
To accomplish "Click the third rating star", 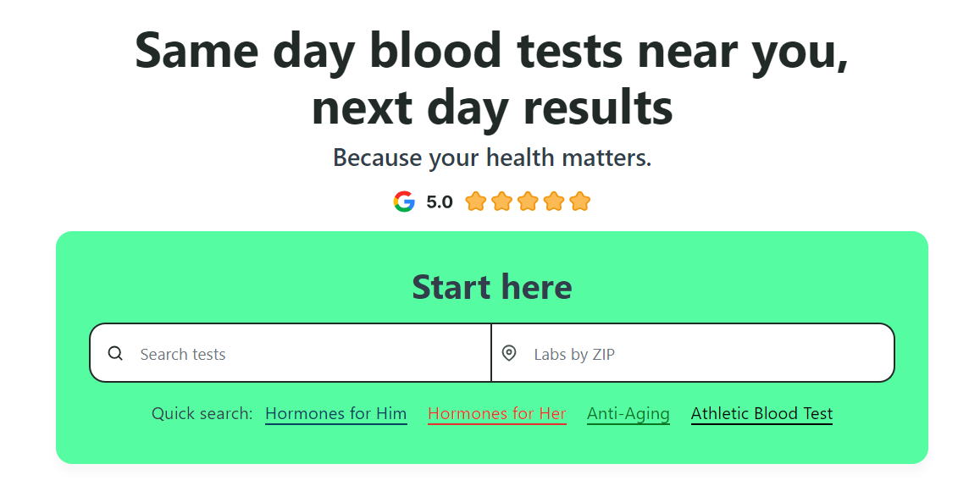I will pyautogui.click(x=528, y=202).
